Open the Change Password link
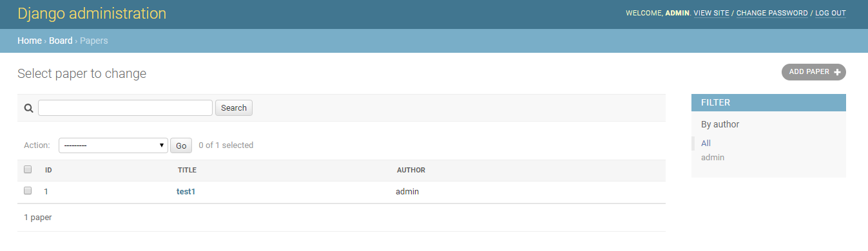868x251 pixels. [x=772, y=13]
